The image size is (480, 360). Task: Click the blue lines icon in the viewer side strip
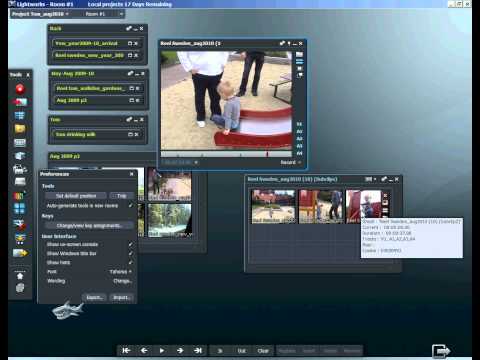[x=299, y=62]
